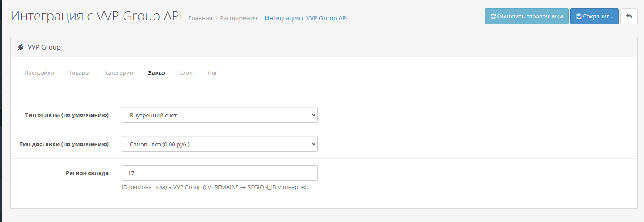
Task: Click the back arrow icon button
Action: [629, 16]
